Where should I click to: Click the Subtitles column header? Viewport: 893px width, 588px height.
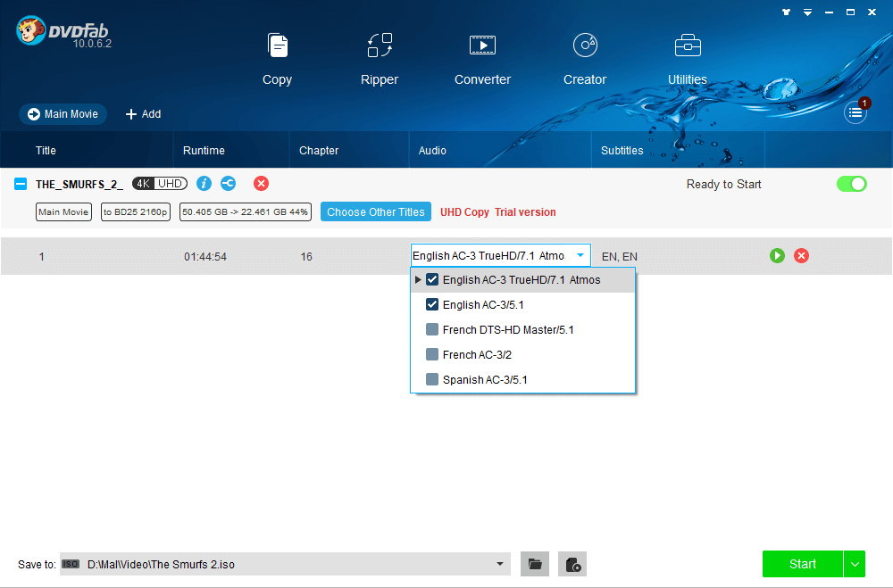tap(622, 150)
